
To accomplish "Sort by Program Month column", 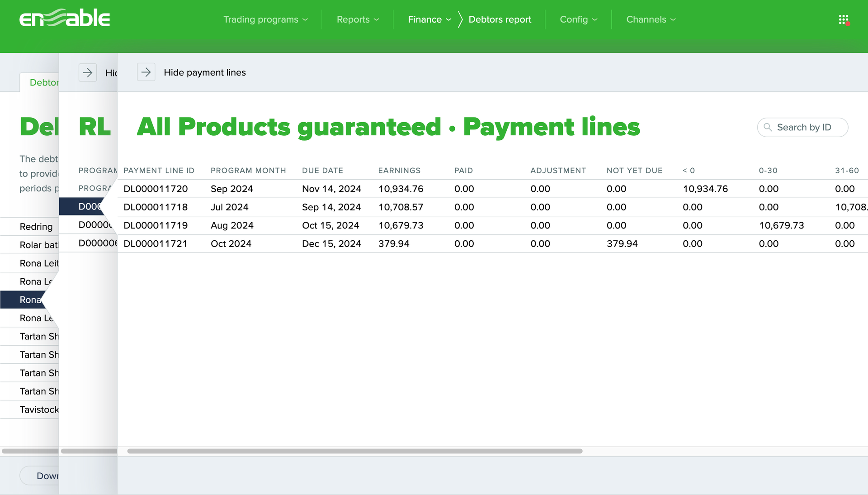I will point(248,171).
